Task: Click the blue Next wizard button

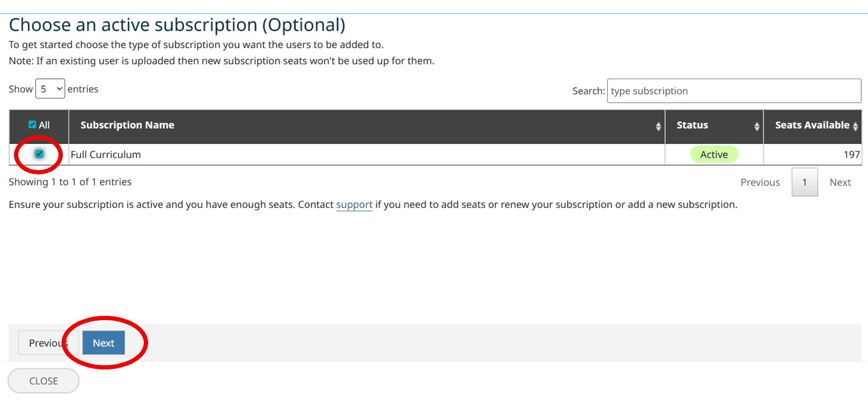Action: pos(104,343)
